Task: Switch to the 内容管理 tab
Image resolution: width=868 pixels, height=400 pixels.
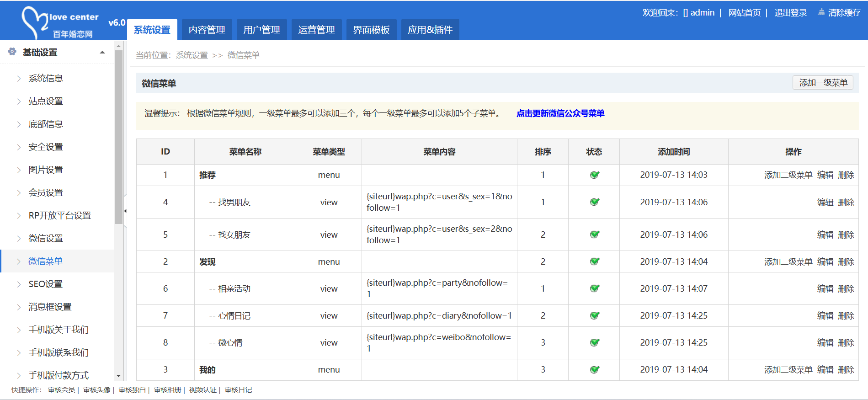Action: pyautogui.click(x=207, y=30)
